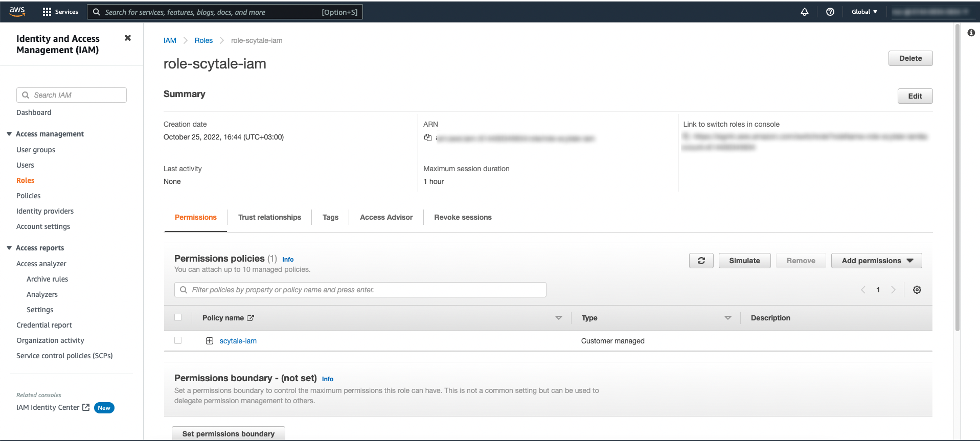980x441 pixels.
Task: Go to Roles breadcrumb link
Action: (203, 40)
